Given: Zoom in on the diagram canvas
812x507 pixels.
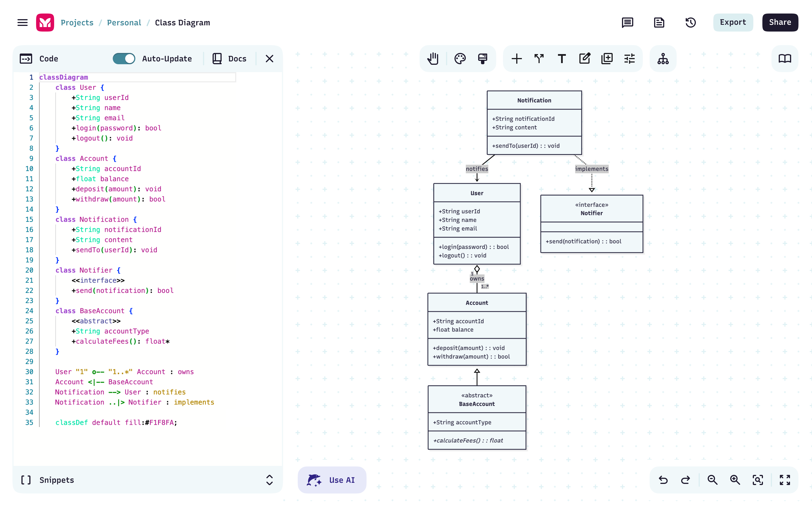Looking at the screenshot, I should [735, 480].
